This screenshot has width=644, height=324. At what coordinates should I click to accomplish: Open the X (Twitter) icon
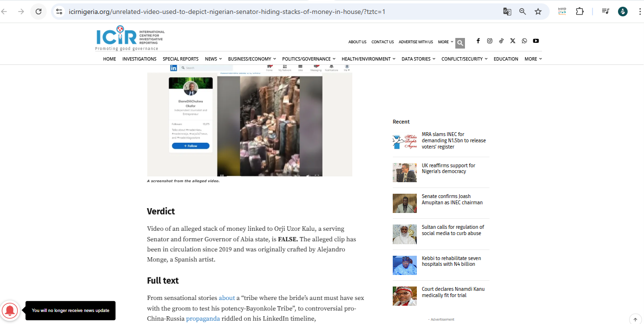click(513, 41)
